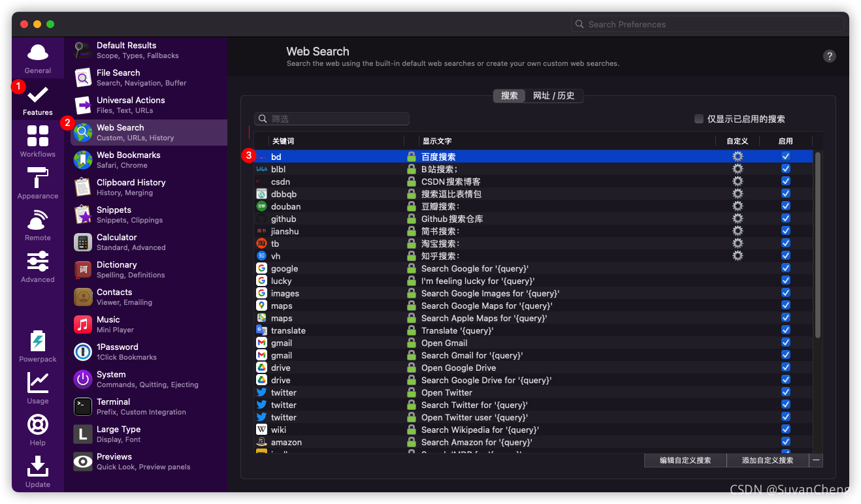Viewport: 861px width, 504px height.
Task: Click the gear icon for github row
Action: click(x=738, y=219)
